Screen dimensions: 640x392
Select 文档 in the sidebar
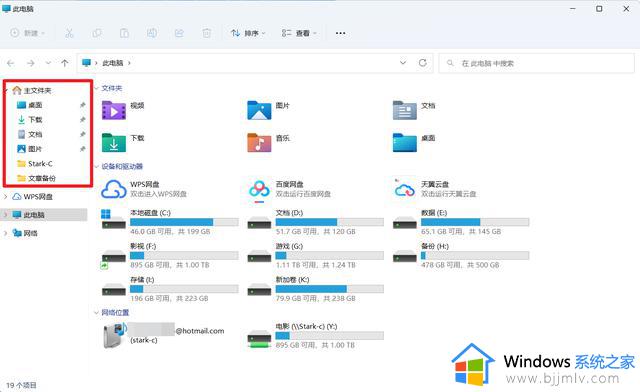35,134
